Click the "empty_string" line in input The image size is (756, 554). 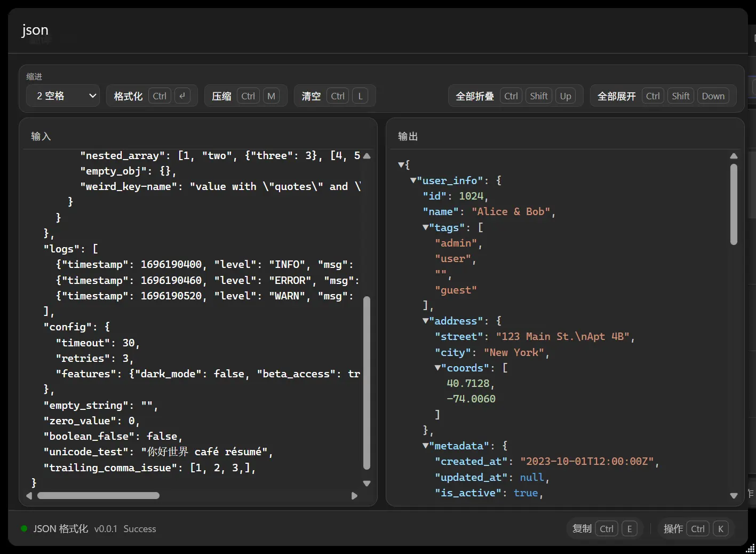click(x=100, y=406)
